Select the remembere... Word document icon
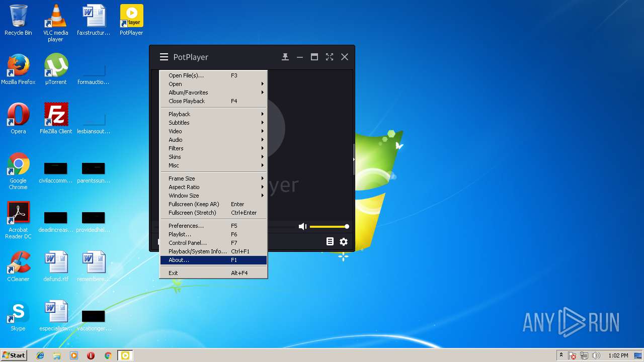 point(94,266)
